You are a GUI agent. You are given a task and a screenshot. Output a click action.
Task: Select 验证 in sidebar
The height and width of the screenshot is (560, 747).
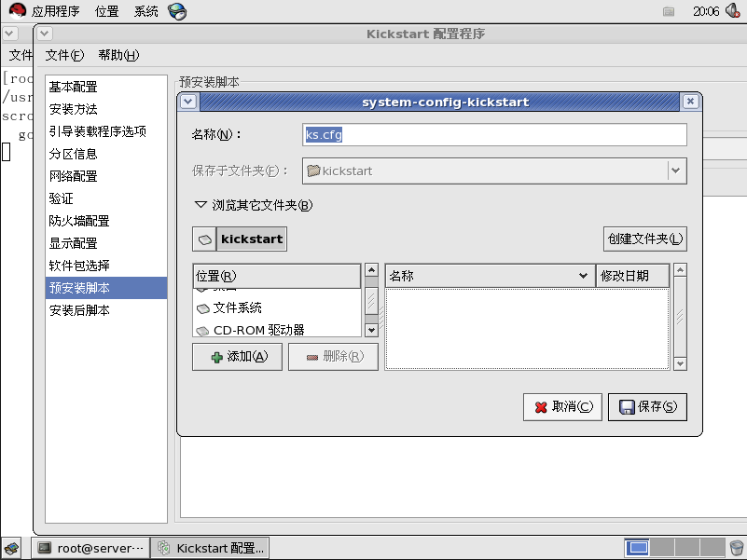point(106,198)
